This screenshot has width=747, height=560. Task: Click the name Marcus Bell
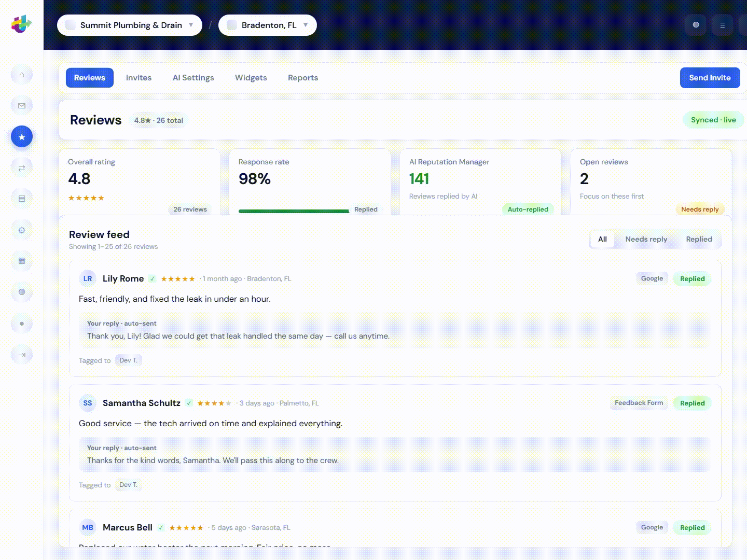(128, 527)
